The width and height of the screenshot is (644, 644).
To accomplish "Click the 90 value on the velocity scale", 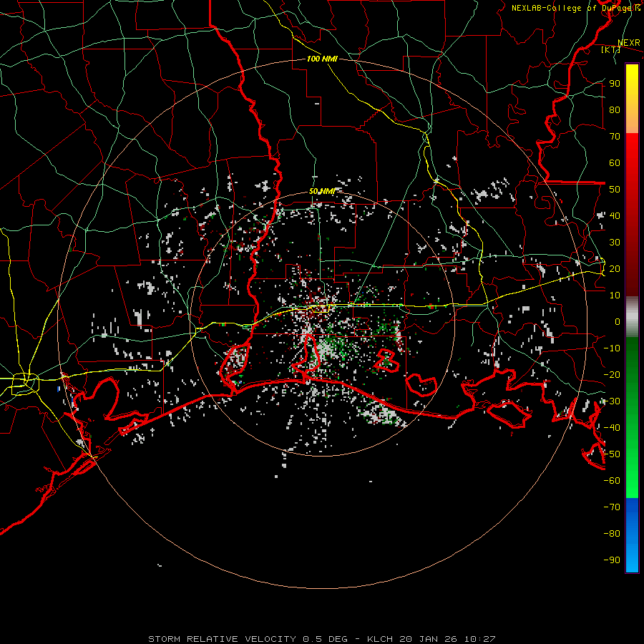I will coord(615,84).
